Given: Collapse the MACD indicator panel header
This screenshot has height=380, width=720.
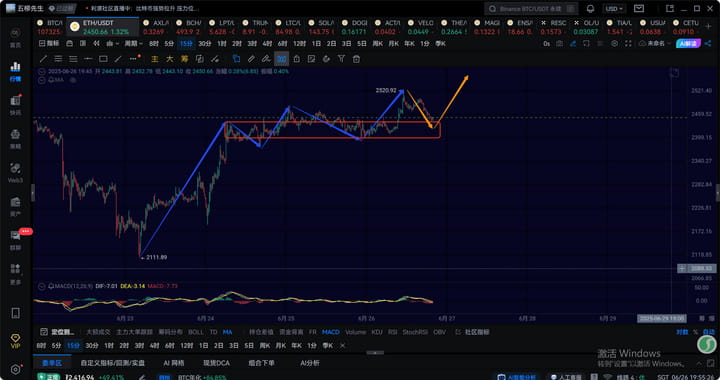Looking at the screenshot, I should click(42, 286).
